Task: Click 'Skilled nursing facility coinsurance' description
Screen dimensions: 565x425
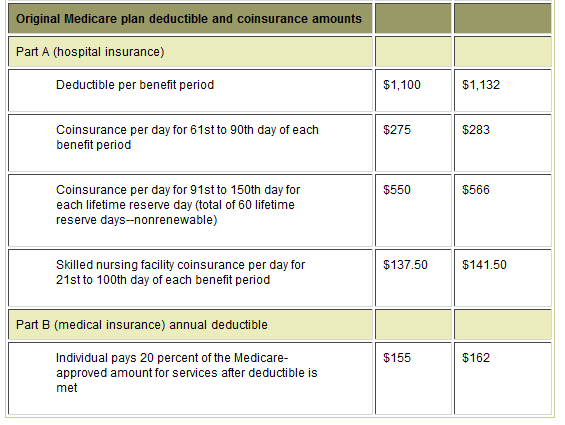Action: (x=181, y=272)
